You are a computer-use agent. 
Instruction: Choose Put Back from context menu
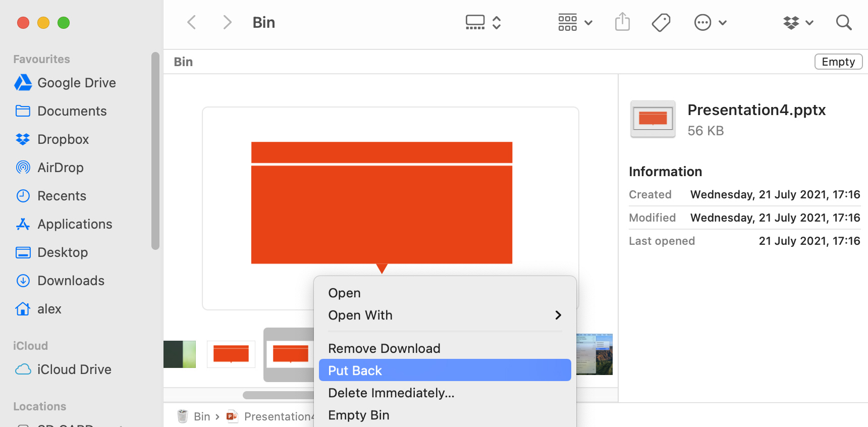[x=444, y=370]
